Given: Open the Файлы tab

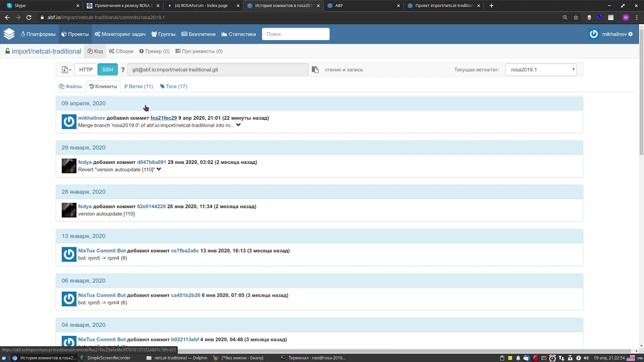Looking at the screenshot, I should click(x=70, y=86).
